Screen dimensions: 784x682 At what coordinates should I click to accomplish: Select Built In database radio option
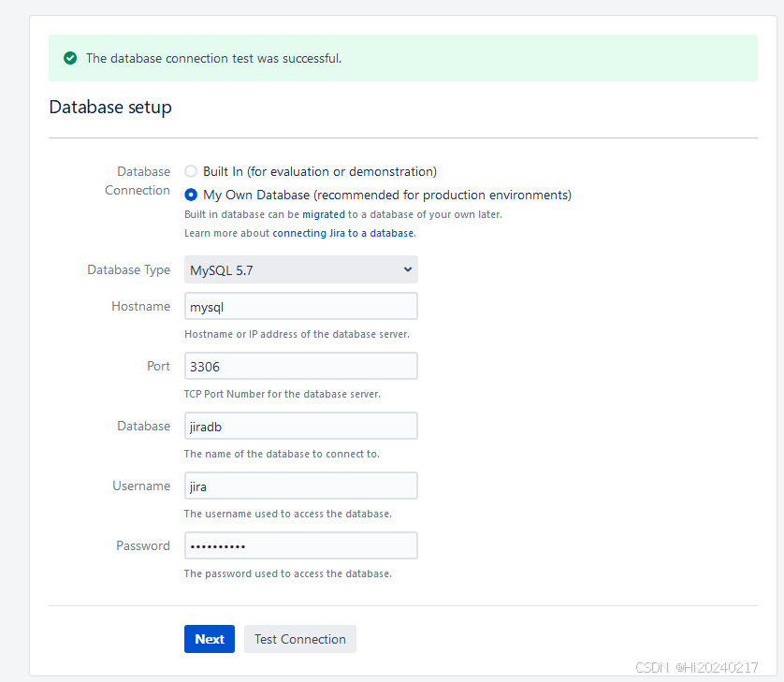[x=191, y=171]
